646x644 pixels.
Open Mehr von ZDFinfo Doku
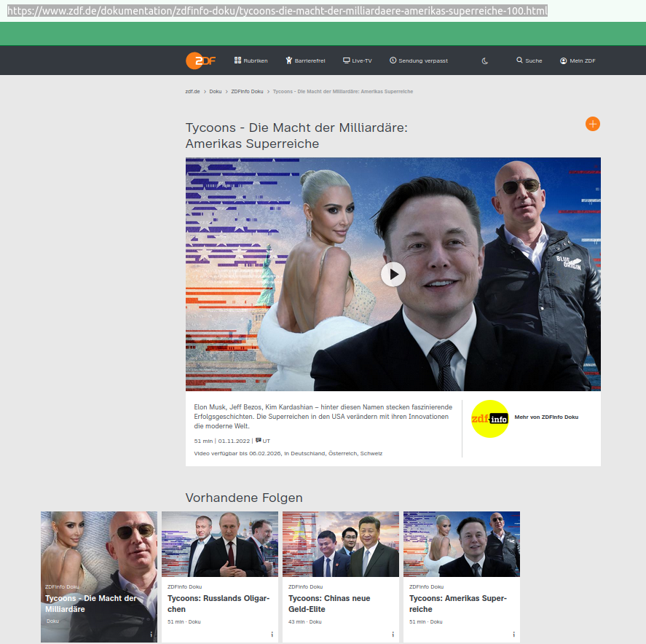click(546, 417)
